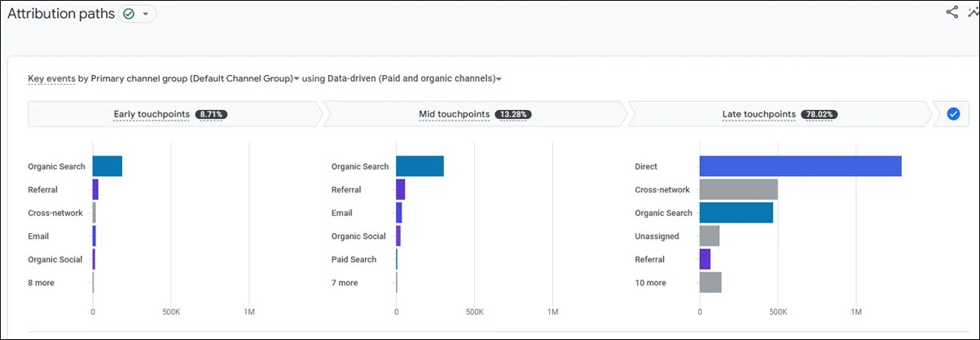Open the Insights sparkline icon
Screen dimensions: 980x340
973,11
